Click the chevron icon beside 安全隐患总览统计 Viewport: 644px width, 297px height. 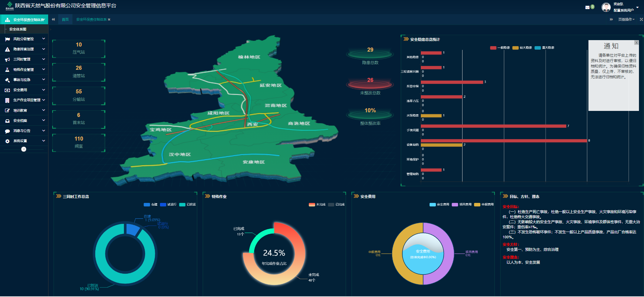pos(406,39)
